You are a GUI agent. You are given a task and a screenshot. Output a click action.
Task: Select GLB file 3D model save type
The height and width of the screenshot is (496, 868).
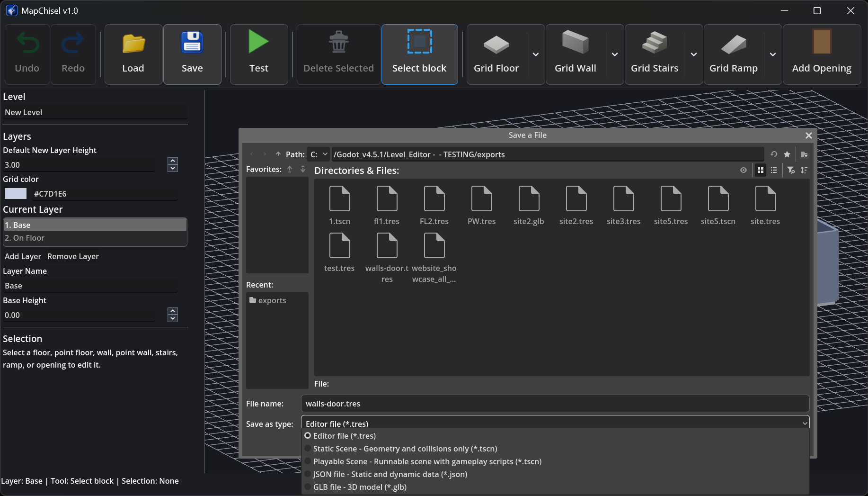(x=555, y=487)
